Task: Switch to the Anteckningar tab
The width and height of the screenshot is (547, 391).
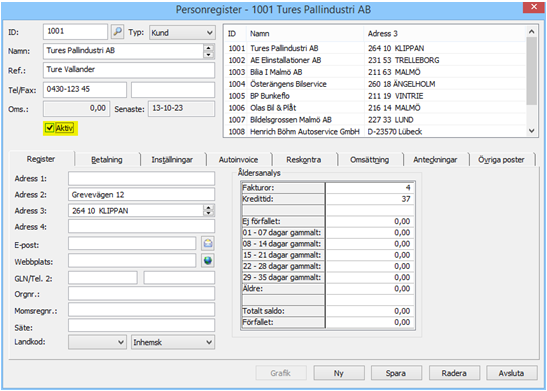Action: pos(435,160)
